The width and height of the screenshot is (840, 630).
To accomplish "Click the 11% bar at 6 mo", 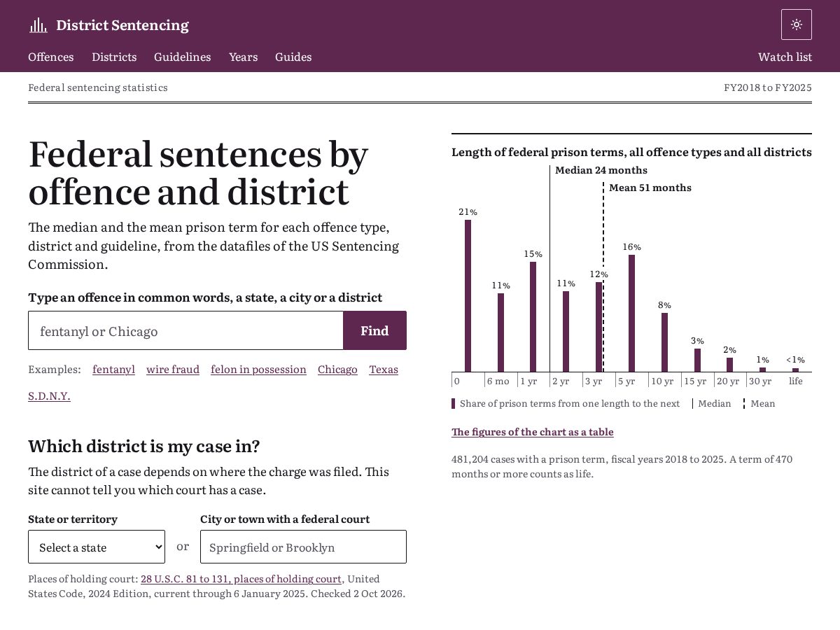I will pos(500,332).
